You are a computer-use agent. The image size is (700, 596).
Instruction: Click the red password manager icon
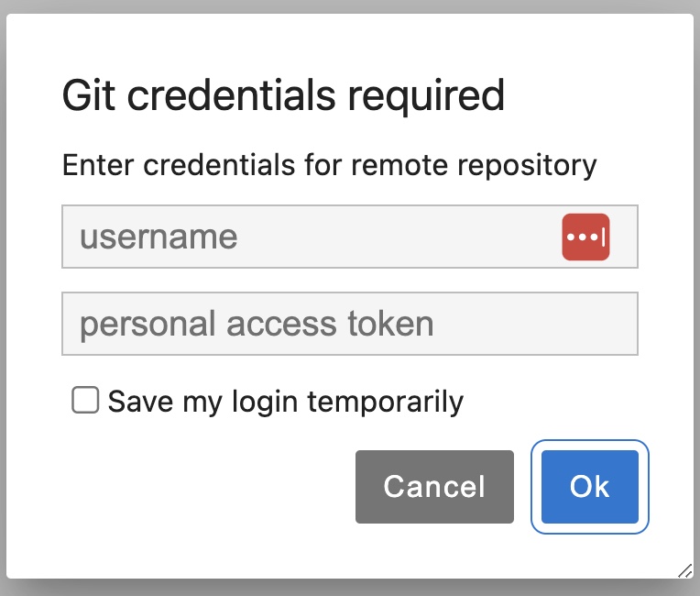point(585,237)
